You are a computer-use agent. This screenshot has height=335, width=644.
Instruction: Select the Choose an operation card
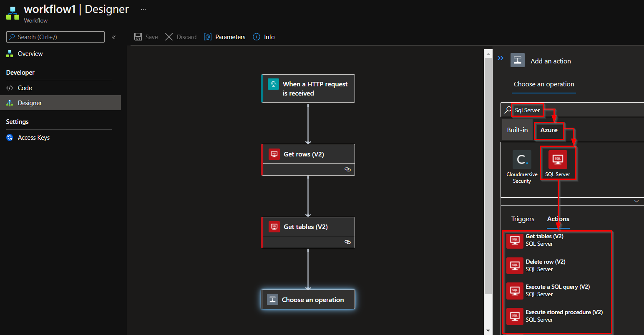pyautogui.click(x=308, y=300)
